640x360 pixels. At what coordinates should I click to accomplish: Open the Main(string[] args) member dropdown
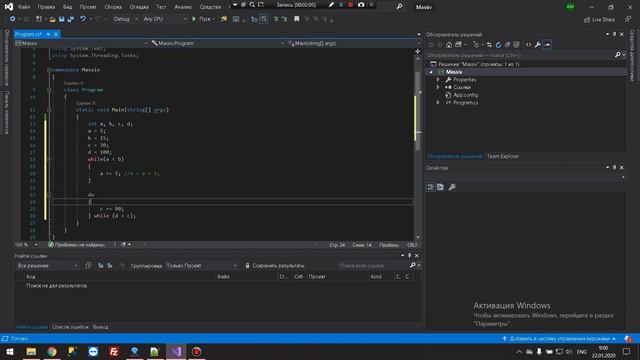353,43
